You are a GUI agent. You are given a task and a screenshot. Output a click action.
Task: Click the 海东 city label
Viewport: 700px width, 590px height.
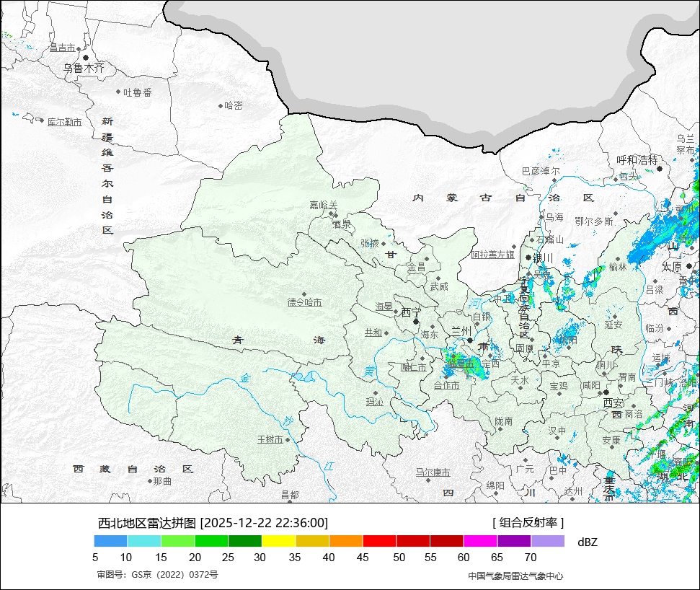point(430,335)
